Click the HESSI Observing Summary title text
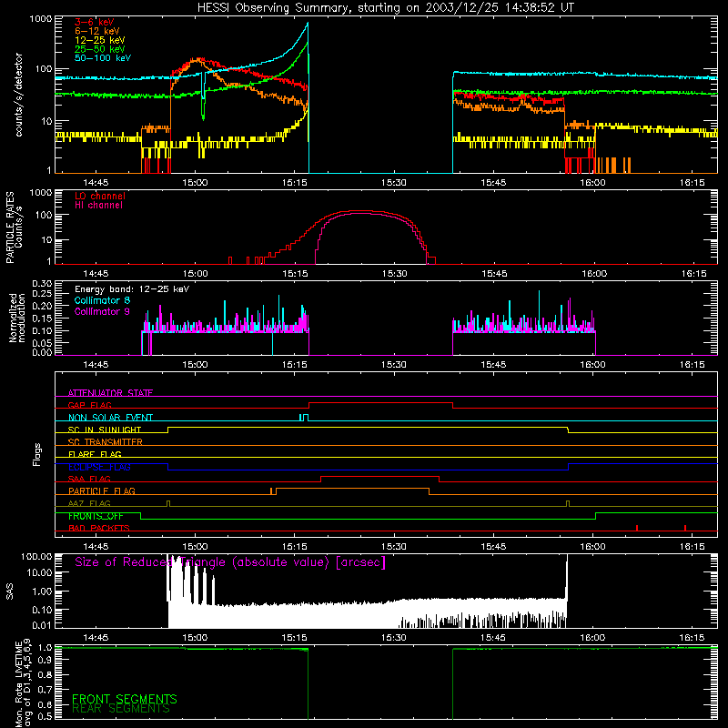 pyautogui.click(x=386, y=8)
